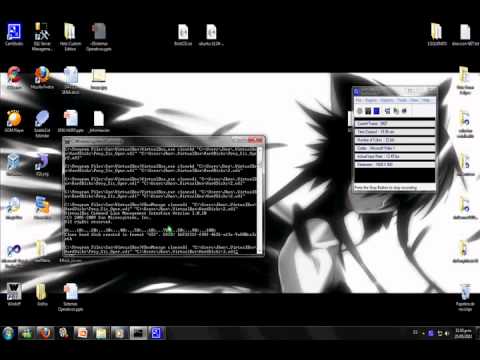
Task: Click the greyed Record button in CamStudio
Action: pos(360,111)
